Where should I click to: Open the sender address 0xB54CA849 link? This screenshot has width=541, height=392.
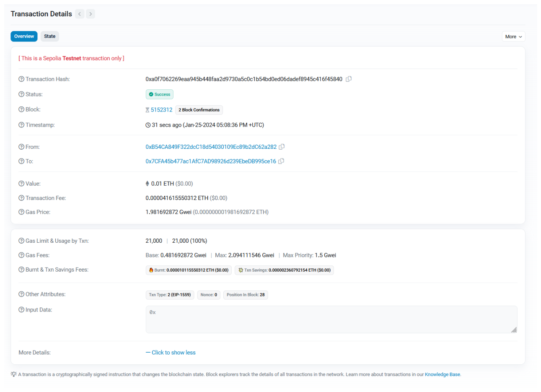coord(211,147)
